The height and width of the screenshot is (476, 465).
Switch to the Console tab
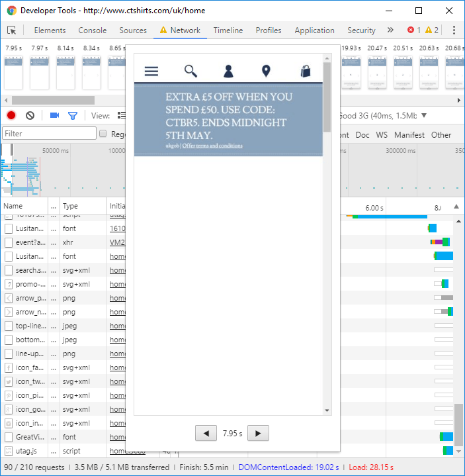tap(93, 30)
